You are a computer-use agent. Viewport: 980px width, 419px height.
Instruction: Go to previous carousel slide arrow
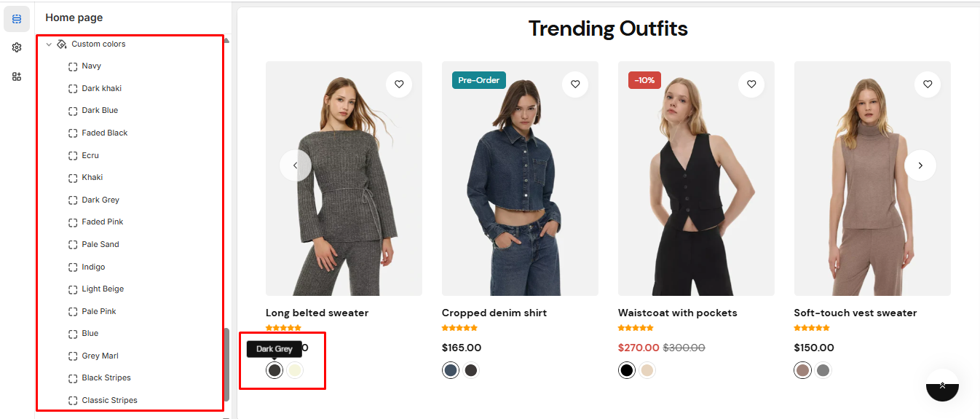296,165
